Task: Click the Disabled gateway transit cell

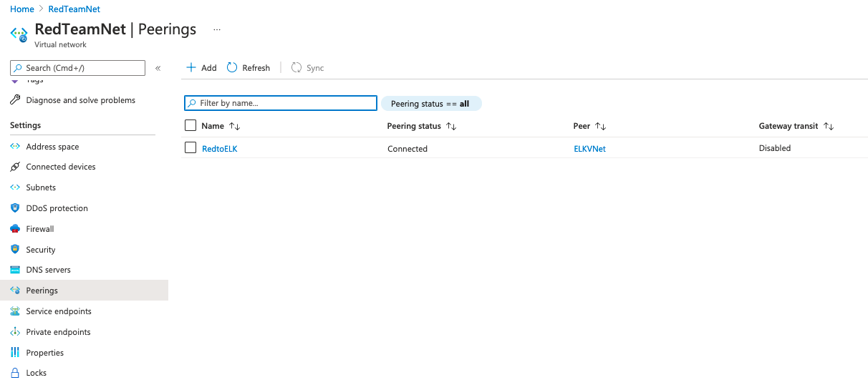Action: click(775, 148)
